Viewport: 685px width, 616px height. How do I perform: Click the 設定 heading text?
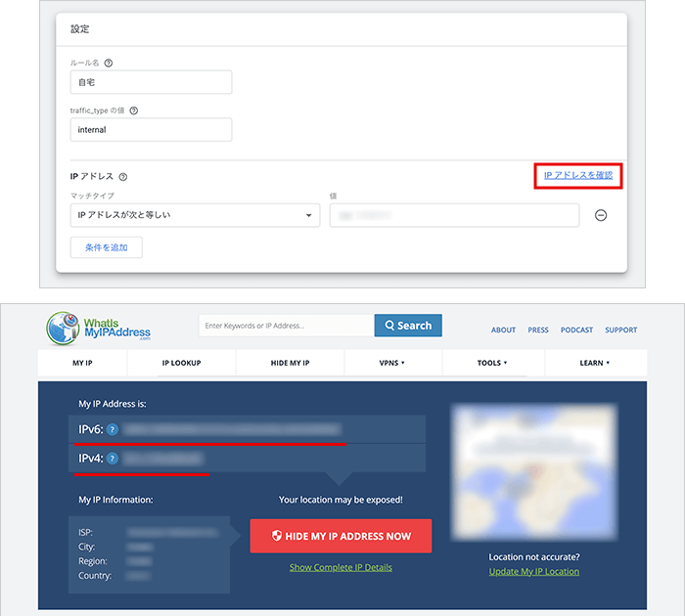80,29
